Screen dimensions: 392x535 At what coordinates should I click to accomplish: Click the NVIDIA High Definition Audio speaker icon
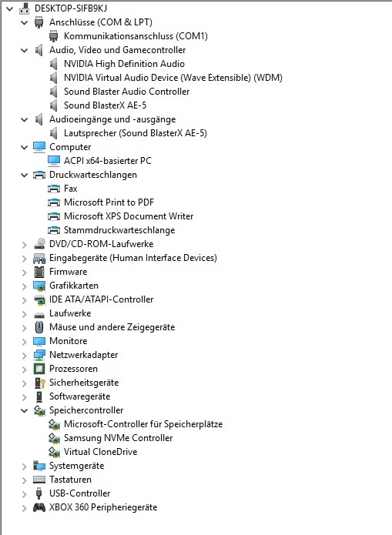pos(54,64)
